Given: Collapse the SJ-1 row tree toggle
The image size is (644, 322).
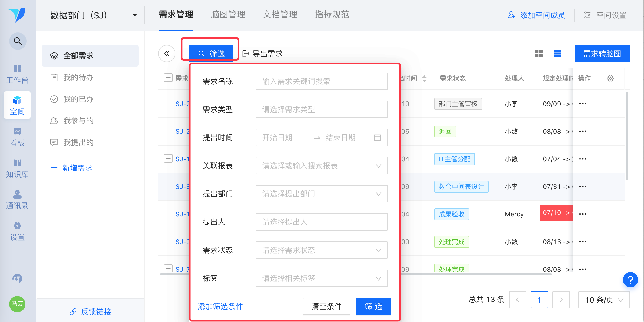Looking at the screenshot, I should pos(168,158).
